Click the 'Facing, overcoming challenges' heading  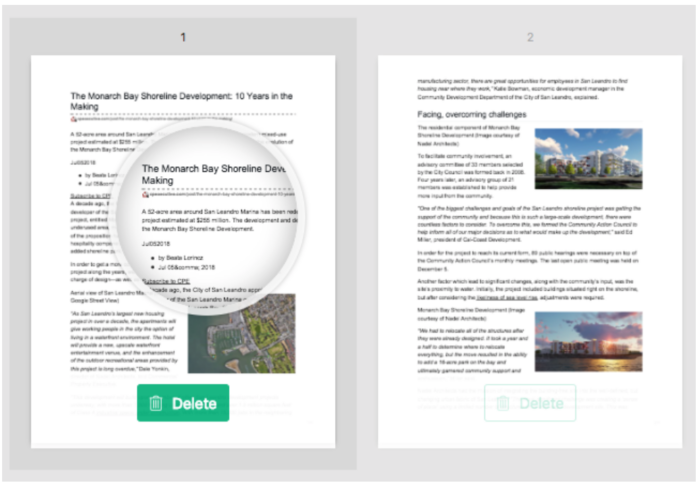click(472, 115)
